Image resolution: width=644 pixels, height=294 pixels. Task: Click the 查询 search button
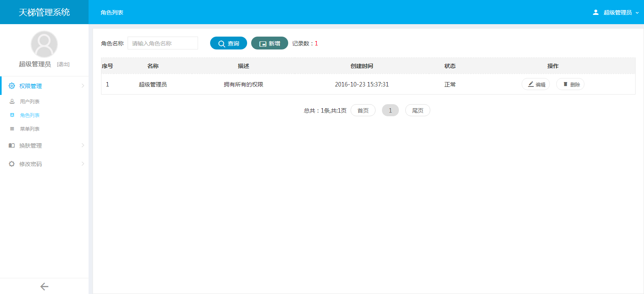229,43
